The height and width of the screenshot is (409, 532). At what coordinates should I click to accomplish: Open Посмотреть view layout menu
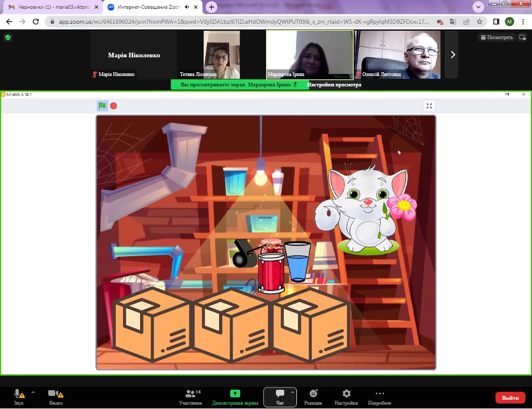(497, 37)
